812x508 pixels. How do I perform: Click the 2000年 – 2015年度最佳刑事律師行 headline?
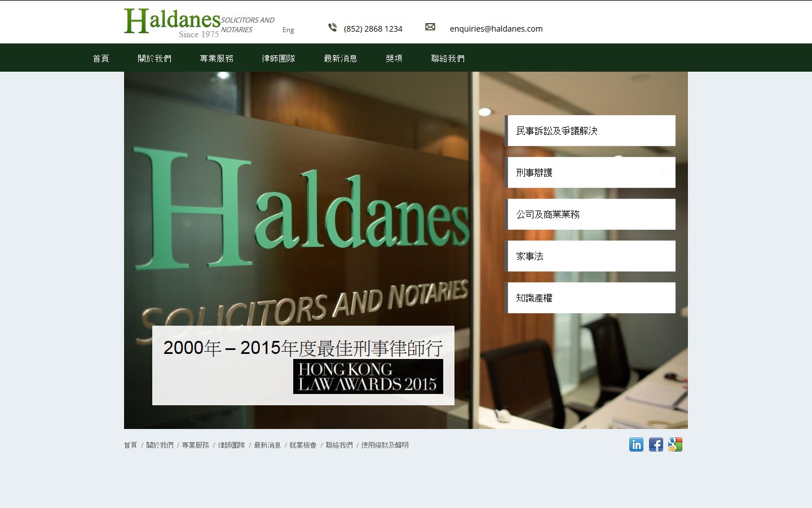coord(303,348)
